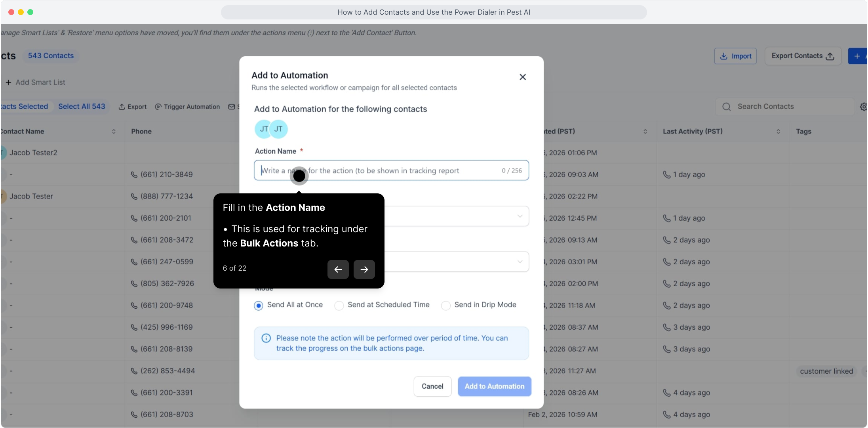The width and height of the screenshot is (868, 428).
Task: Click the Cancel button
Action: [432, 386]
